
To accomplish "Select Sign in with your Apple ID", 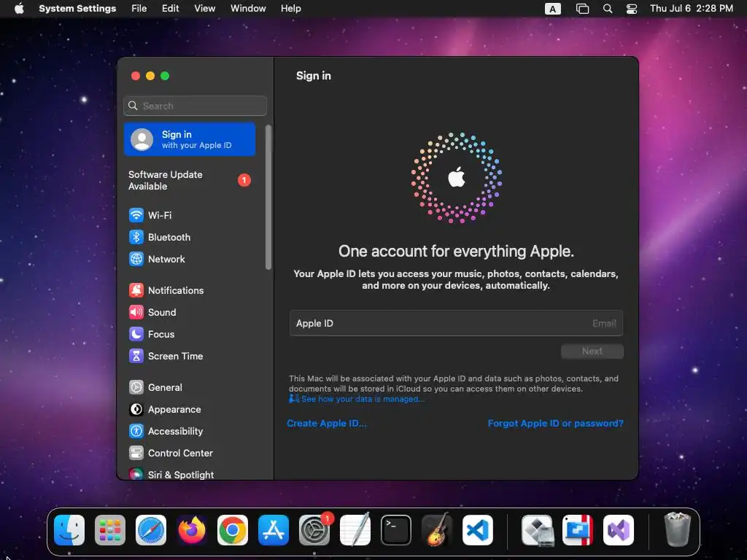I will (190, 139).
